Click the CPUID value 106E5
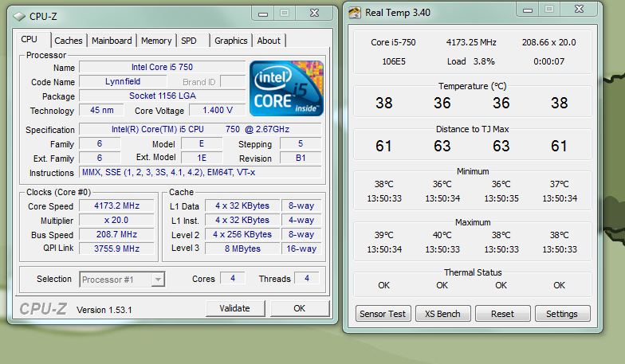Image resolution: width=625 pixels, height=364 pixels. click(394, 61)
